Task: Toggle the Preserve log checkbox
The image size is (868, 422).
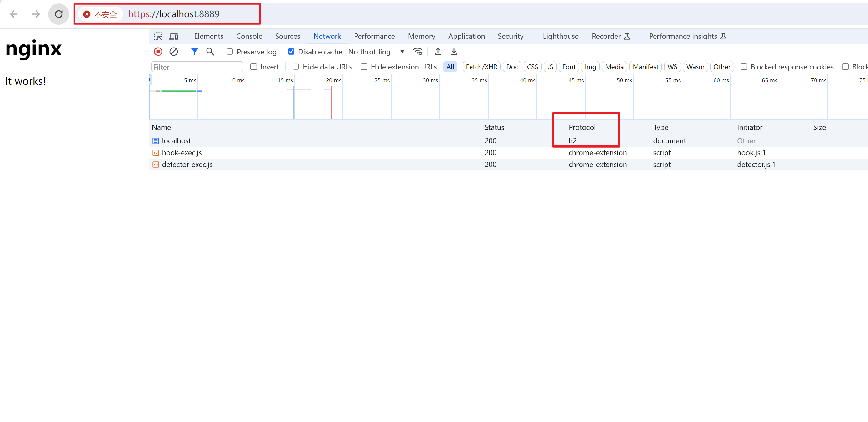Action: (229, 52)
